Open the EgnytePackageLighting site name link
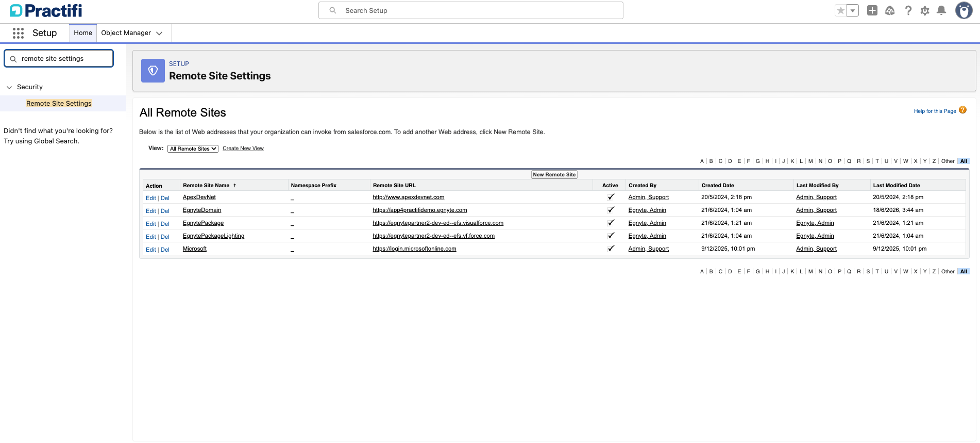980x443 pixels. (x=213, y=236)
